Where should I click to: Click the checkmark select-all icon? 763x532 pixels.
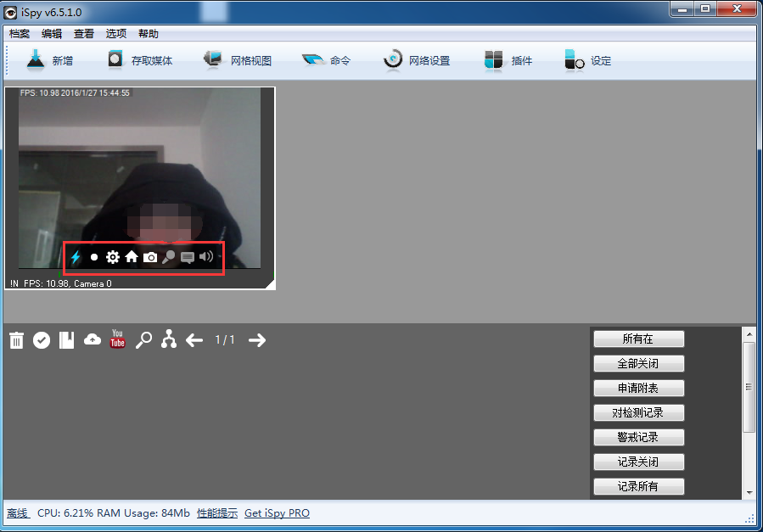(42, 340)
